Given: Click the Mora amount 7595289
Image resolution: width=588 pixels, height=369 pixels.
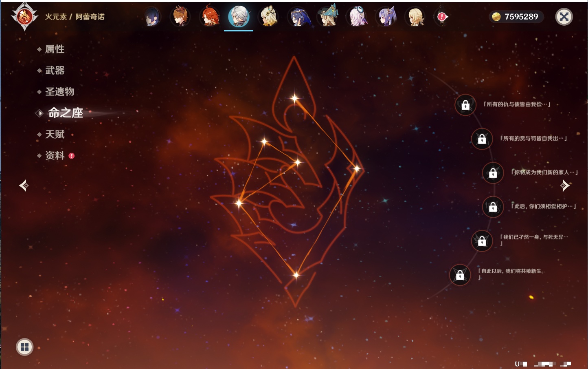Looking at the screenshot, I should coord(521,17).
